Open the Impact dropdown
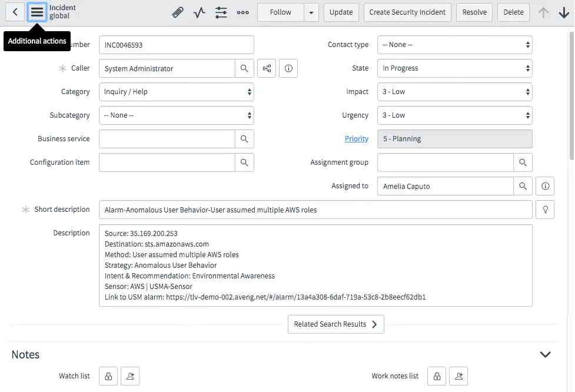Image resolution: width=575 pixels, height=392 pixels. pyautogui.click(x=455, y=92)
